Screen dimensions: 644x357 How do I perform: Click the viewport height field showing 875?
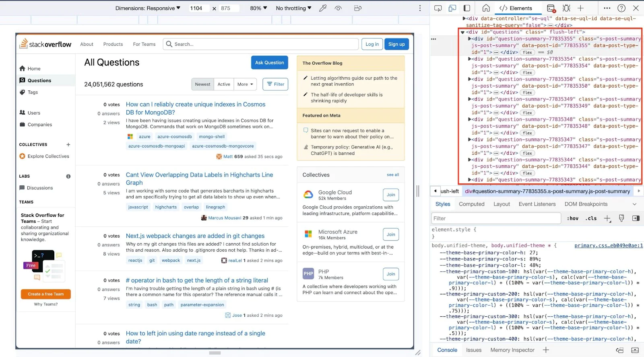coord(229,8)
